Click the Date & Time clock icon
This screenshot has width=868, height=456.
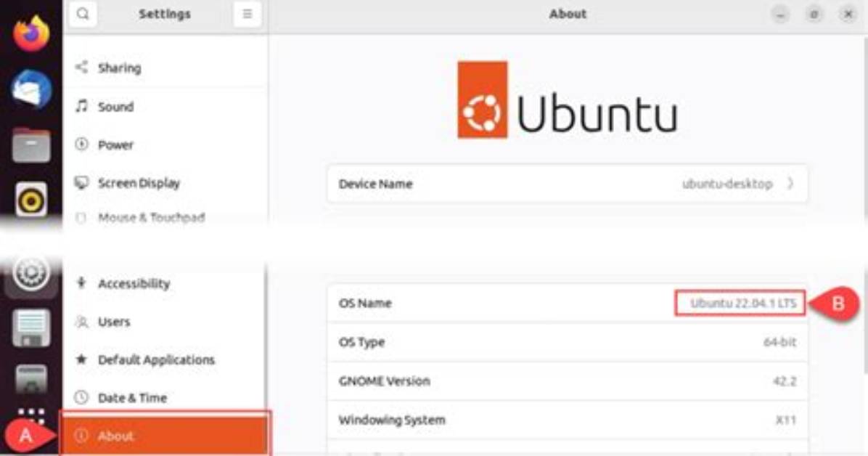pyautogui.click(x=81, y=397)
